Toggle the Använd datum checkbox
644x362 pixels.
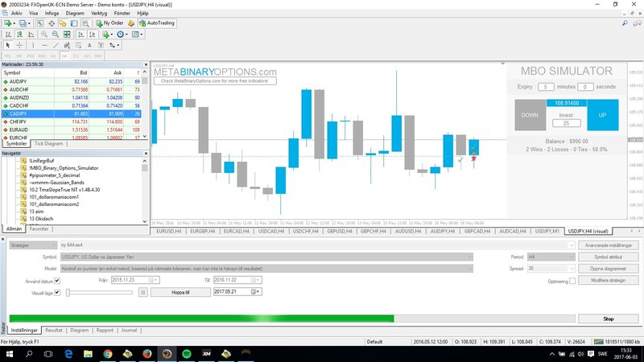tap(57, 281)
